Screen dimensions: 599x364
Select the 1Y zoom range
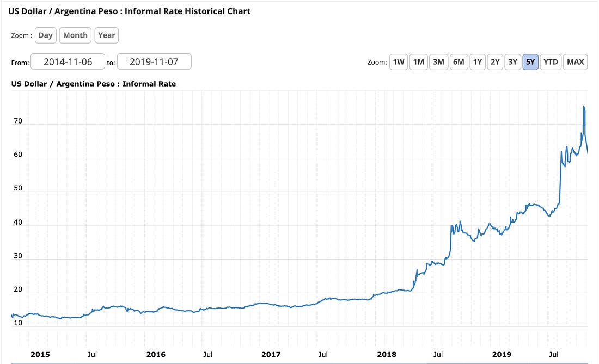478,62
